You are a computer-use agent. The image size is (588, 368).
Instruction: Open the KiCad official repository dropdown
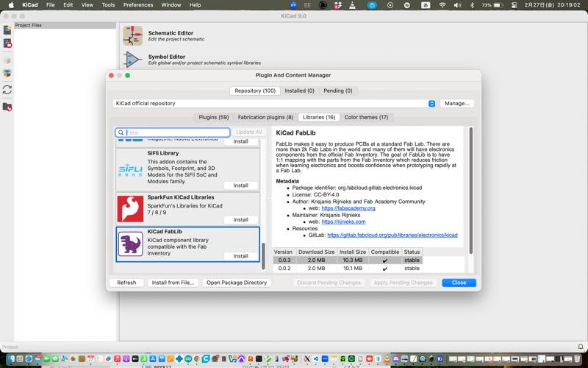pos(274,103)
